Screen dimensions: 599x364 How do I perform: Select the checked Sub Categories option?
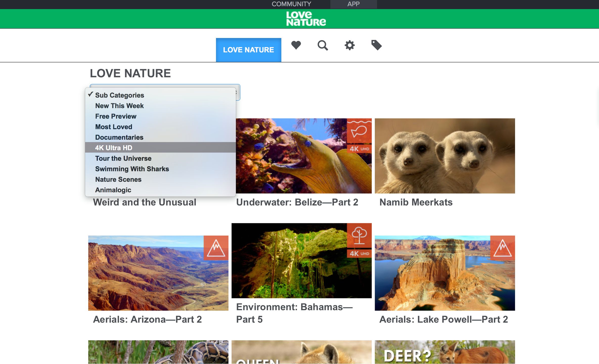(x=120, y=95)
